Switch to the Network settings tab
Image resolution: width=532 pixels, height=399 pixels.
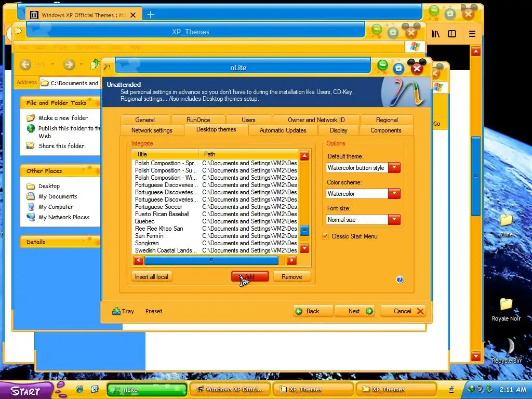coord(152,130)
